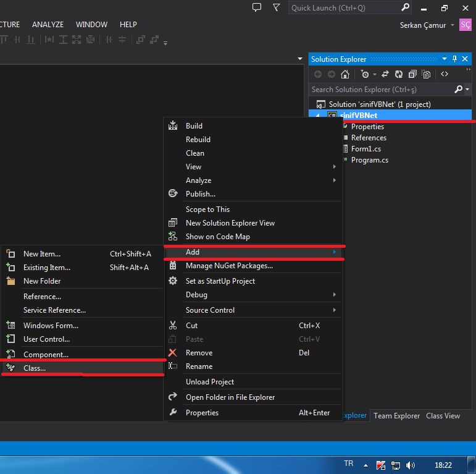
Task: Open the Pending Changes Filter dropdown arrow
Action: click(x=375, y=74)
